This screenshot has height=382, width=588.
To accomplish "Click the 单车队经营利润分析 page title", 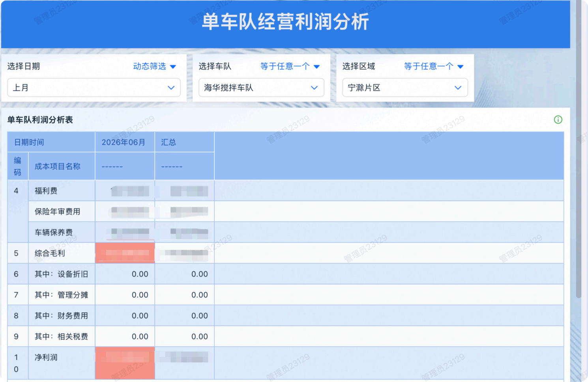I will pyautogui.click(x=286, y=22).
